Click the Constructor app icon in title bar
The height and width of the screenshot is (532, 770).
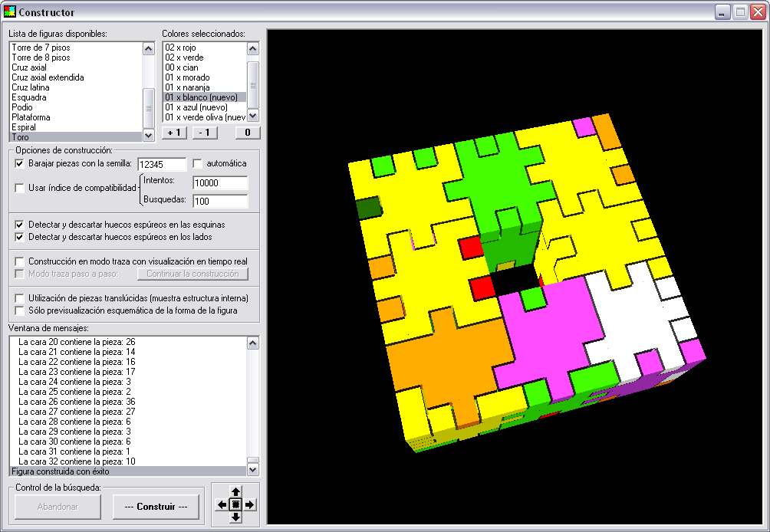[x=10, y=12]
